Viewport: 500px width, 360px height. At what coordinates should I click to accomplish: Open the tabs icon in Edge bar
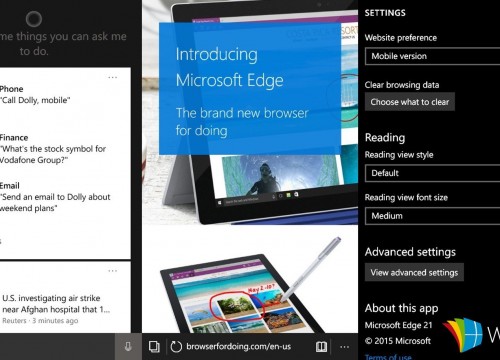coord(154,347)
